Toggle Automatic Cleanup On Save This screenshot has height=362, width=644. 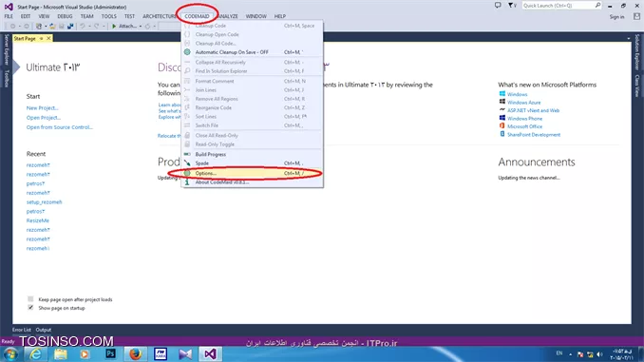click(252, 52)
